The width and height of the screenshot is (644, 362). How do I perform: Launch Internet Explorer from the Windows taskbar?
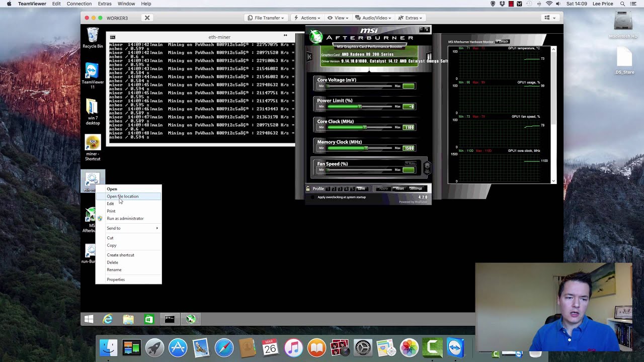click(108, 319)
